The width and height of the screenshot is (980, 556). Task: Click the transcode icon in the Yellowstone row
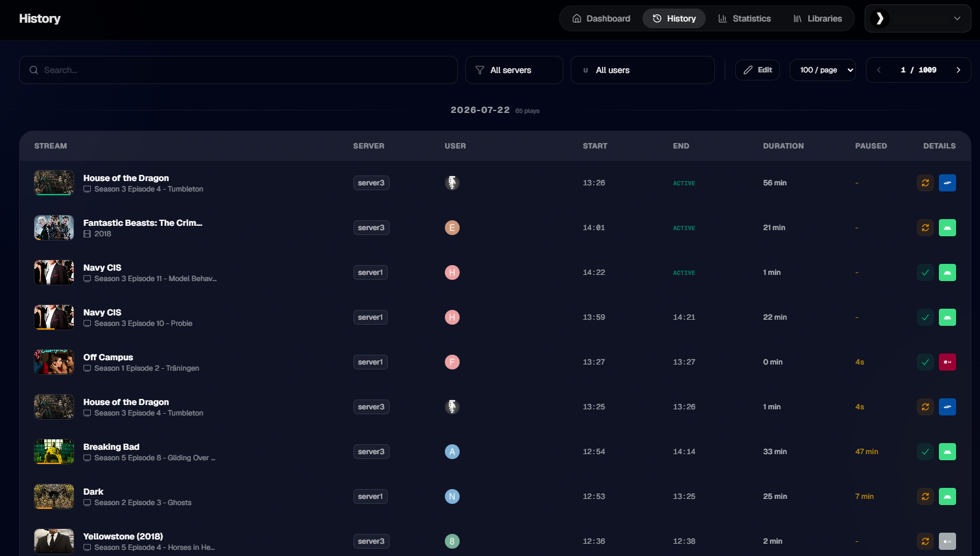[925, 541]
